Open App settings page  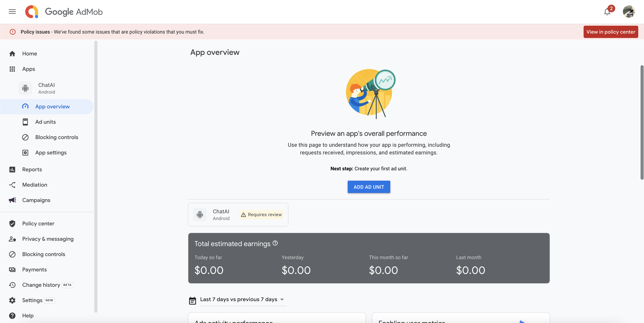pyautogui.click(x=51, y=152)
